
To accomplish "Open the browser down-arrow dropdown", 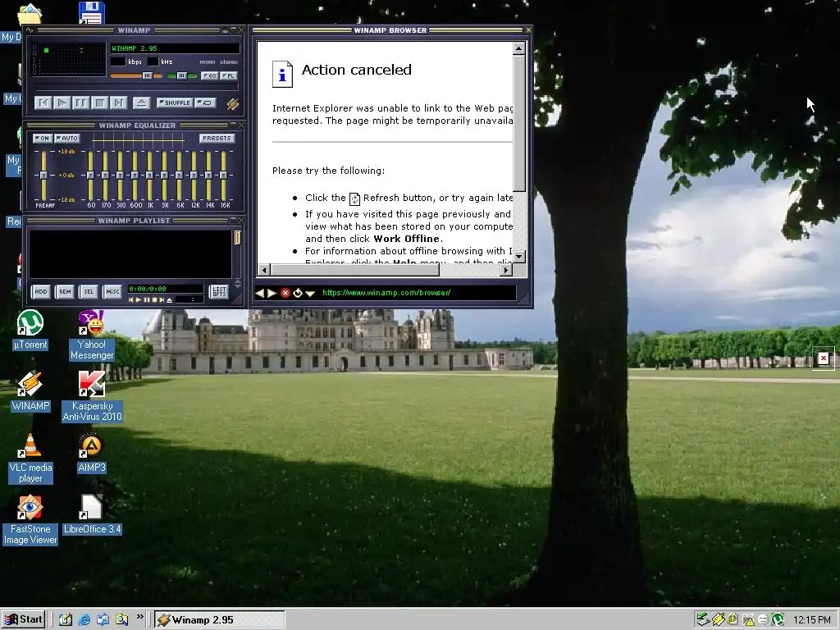I will tap(309, 294).
